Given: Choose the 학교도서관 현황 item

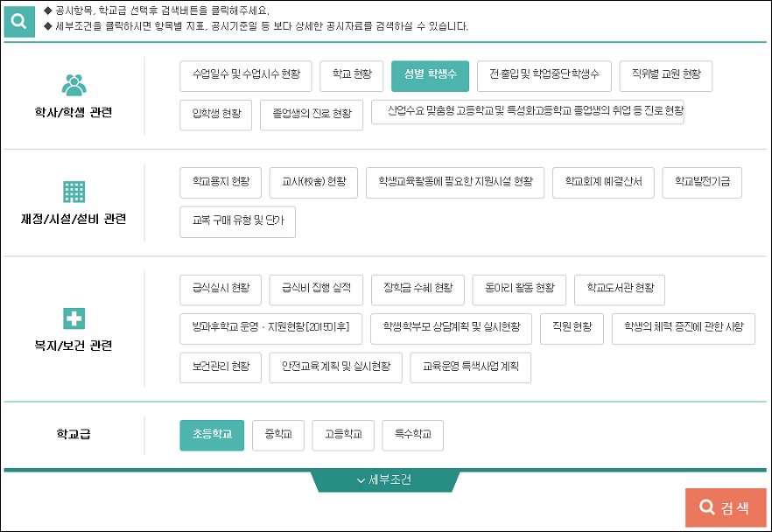Looking at the screenshot, I should click(x=620, y=290).
